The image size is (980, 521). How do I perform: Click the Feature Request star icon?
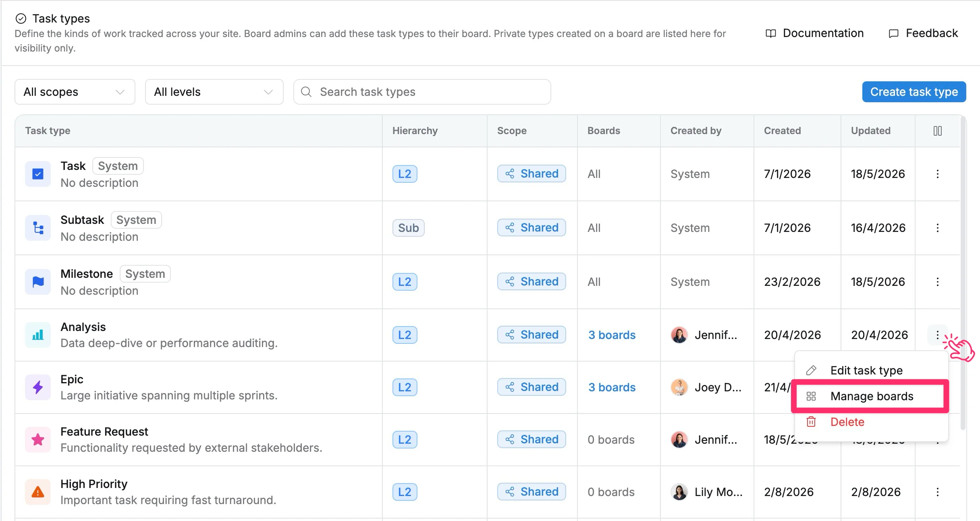(38, 440)
